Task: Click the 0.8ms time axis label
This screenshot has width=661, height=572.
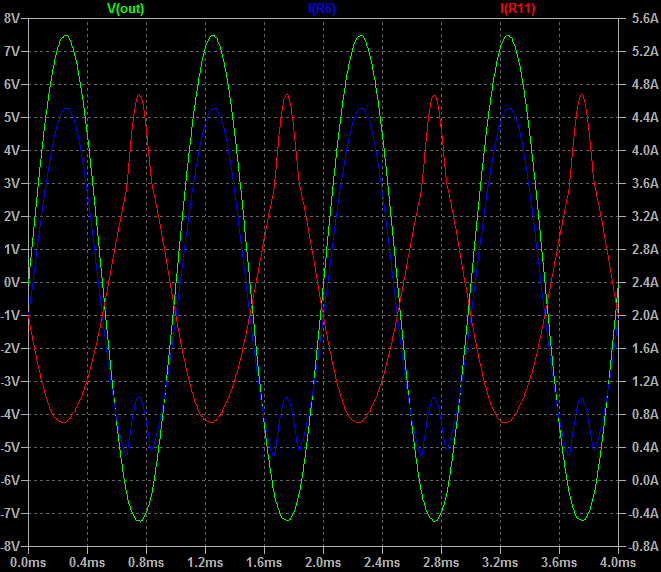Action: [x=146, y=562]
